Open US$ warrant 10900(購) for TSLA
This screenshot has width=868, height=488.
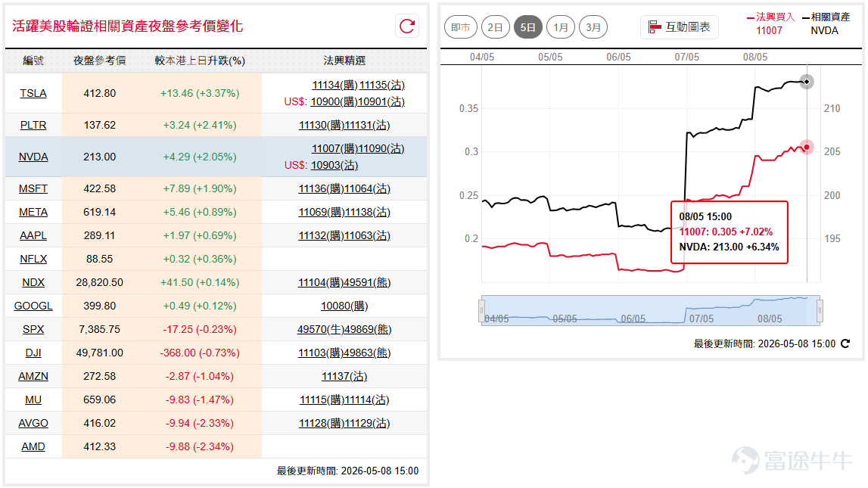click(x=333, y=102)
